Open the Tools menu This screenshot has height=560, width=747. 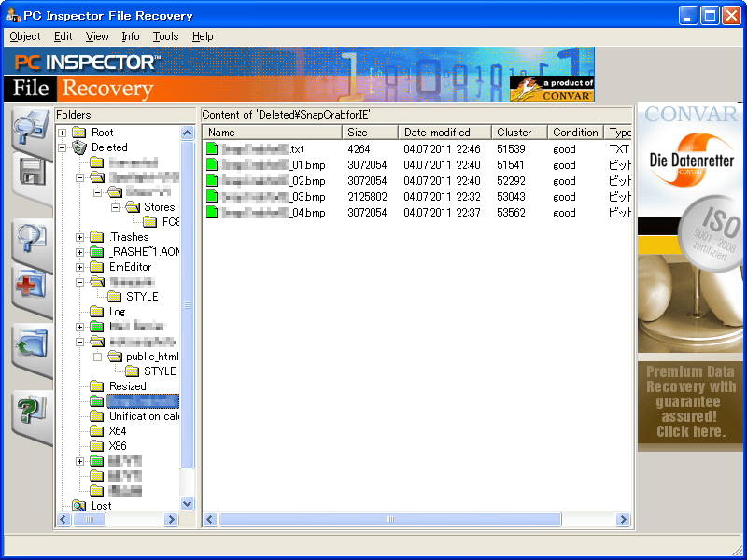coord(165,36)
